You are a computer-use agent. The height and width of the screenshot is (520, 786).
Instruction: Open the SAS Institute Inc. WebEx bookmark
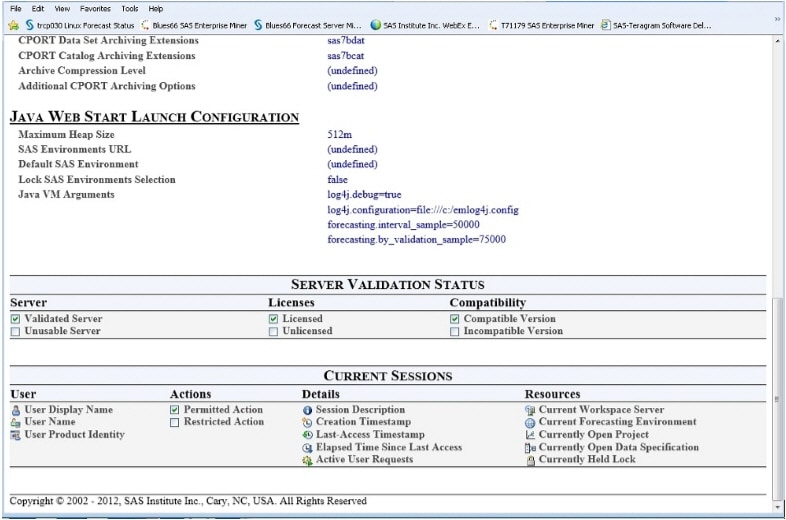pos(425,25)
